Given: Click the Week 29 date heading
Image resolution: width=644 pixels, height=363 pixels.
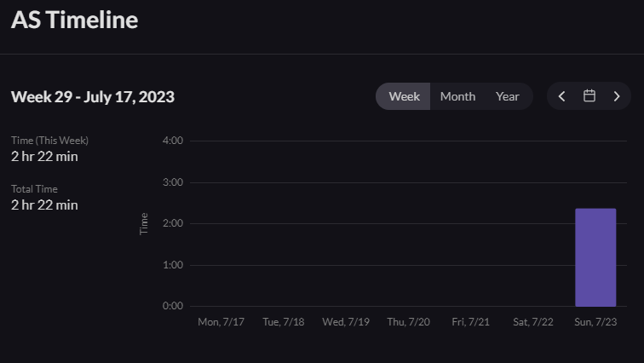Looking at the screenshot, I should 93,96.
